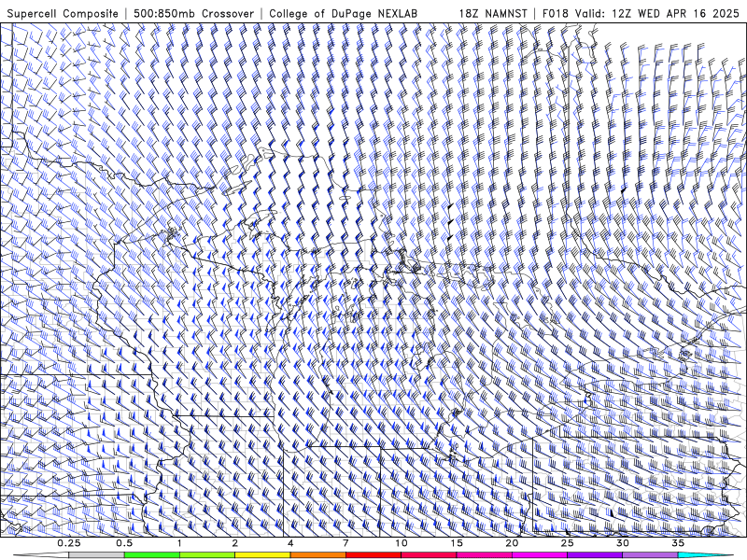Click the color scale value 2
This screenshot has width=747, height=560.
(235, 543)
